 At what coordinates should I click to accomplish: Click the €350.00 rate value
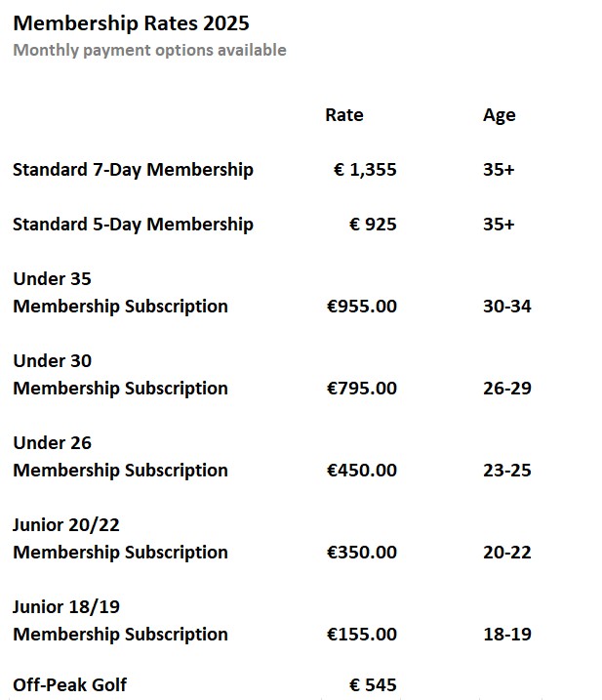pyautogui.click(x=361, y=553)
